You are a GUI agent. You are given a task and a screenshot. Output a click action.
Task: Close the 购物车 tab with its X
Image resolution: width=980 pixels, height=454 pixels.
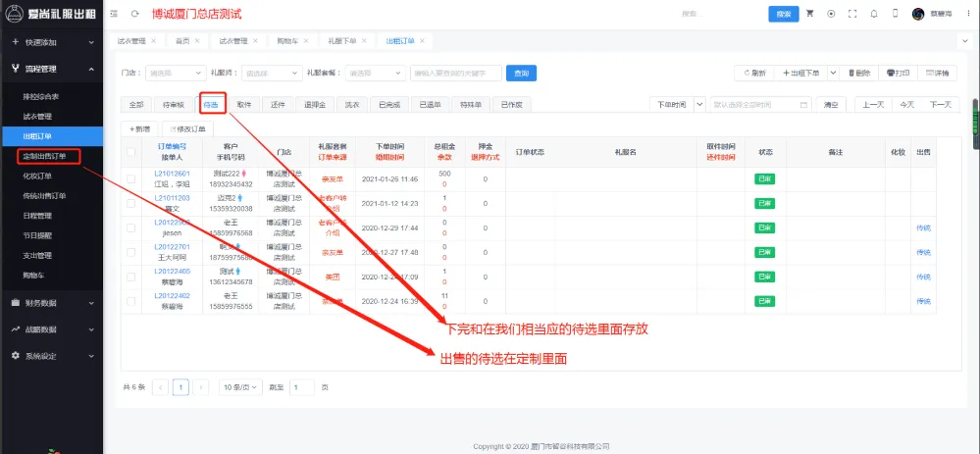(x=306, y=41)
